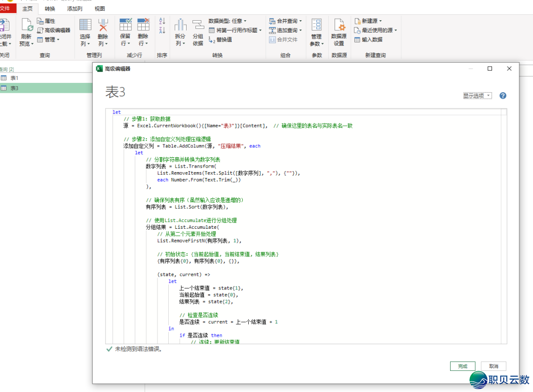Switch to the 视图 tab
Screen dimensions: 533x392
(100, 8)
